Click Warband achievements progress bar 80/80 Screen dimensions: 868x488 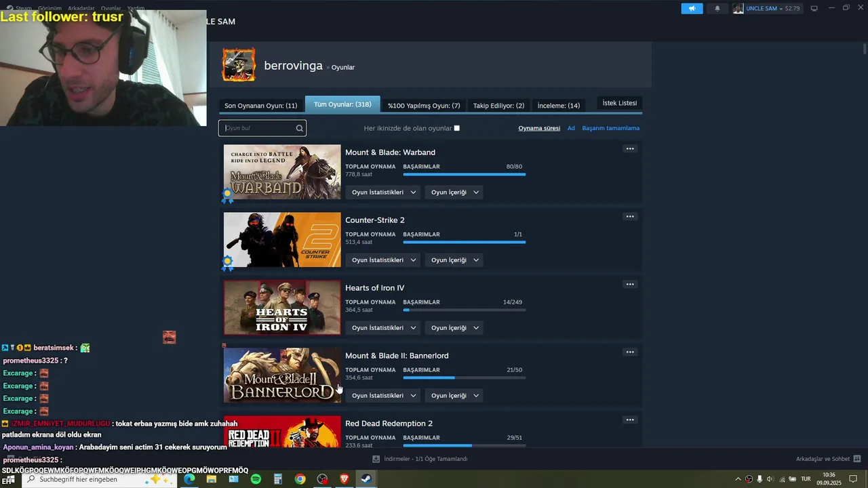[464, 174]
